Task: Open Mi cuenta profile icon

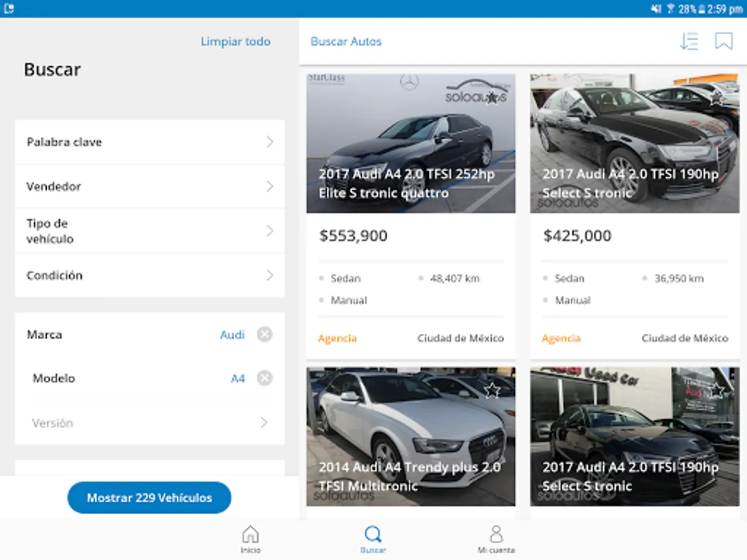Action: click(x=496, y=539)
